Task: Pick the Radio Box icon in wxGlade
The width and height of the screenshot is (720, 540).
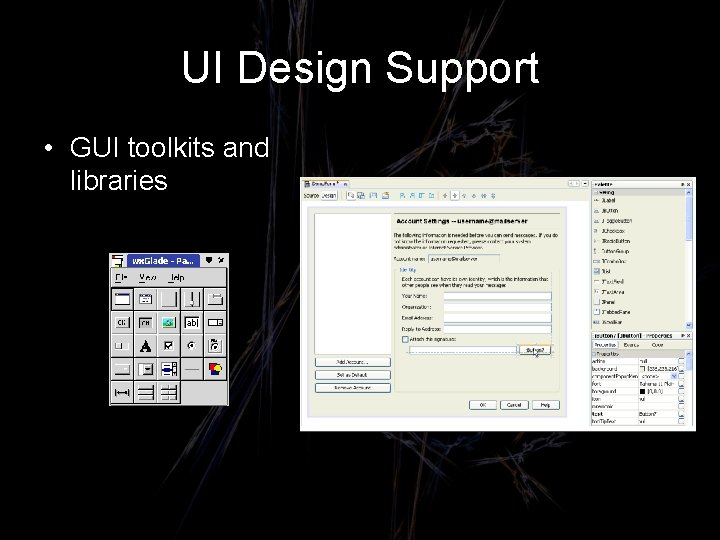Action: click(215, 346)
